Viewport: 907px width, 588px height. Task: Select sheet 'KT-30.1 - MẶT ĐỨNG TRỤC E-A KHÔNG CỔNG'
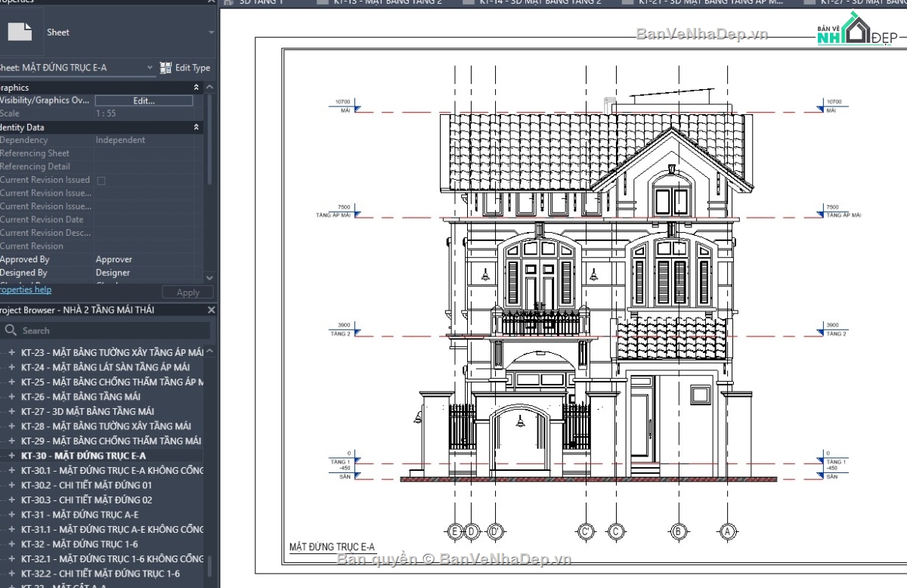point(112,470)
